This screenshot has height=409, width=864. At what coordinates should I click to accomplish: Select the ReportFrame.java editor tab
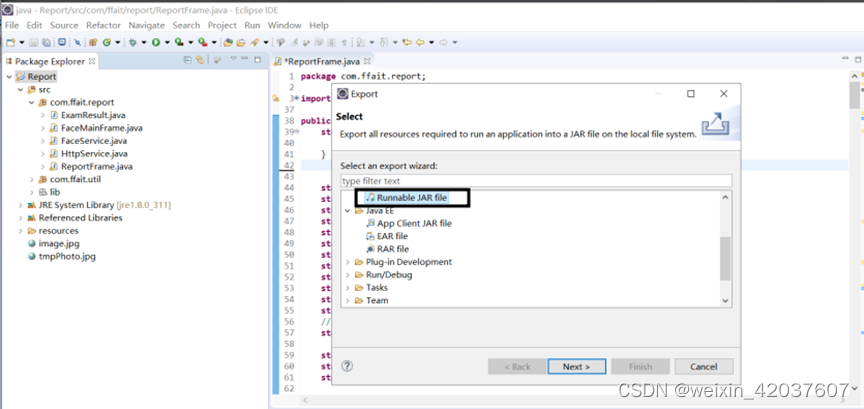click(322, 61)
